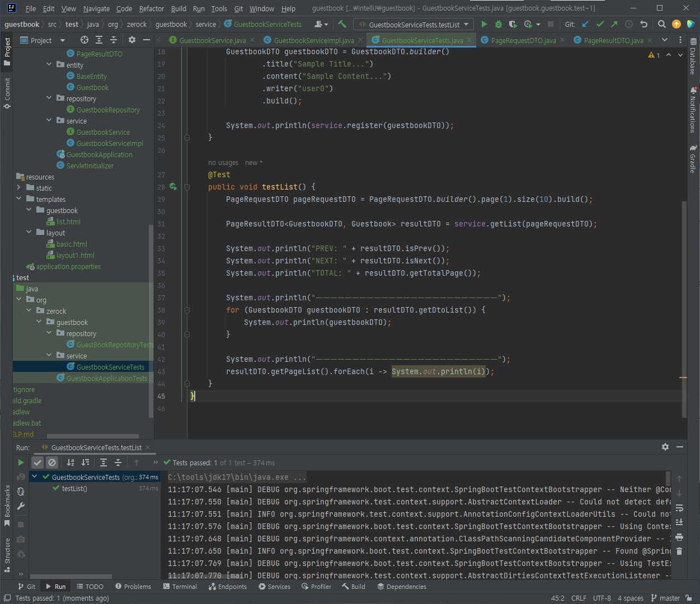This screenshot has width=700, height=604.
Task: Click the orange IDE update icon
Action: (676, 24)
